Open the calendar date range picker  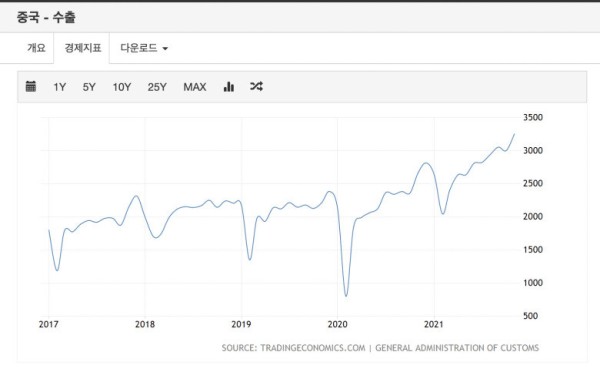tap(31, 86)
